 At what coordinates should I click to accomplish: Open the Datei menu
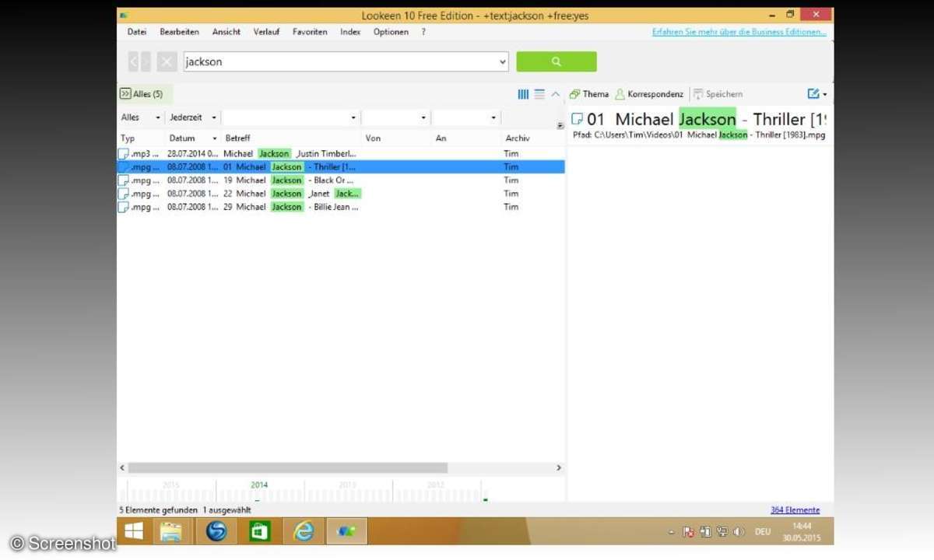(x=137, y=32)
